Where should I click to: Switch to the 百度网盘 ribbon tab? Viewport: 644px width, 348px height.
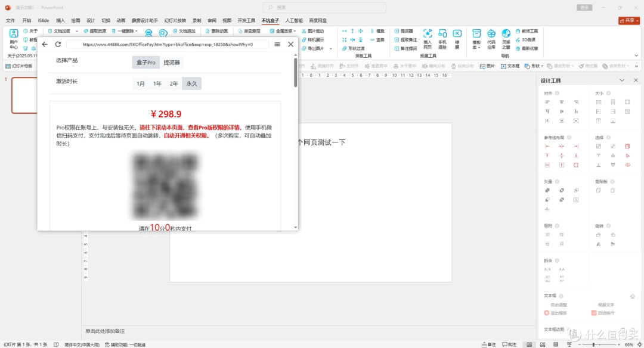click(318, 20)
